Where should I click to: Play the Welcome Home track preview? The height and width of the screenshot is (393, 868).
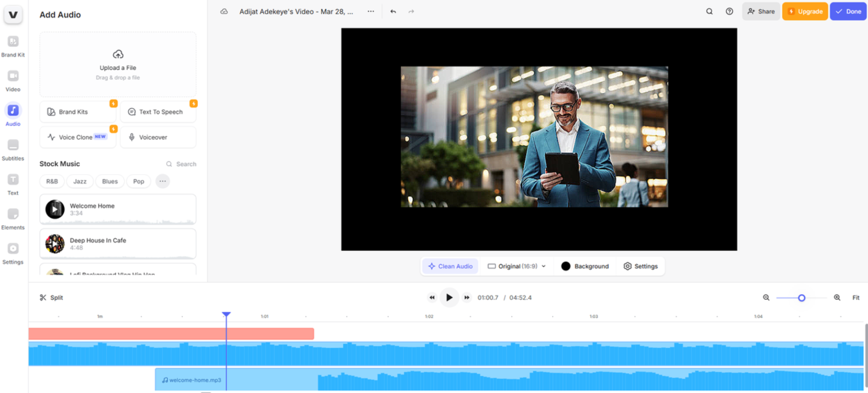[55, 209]
